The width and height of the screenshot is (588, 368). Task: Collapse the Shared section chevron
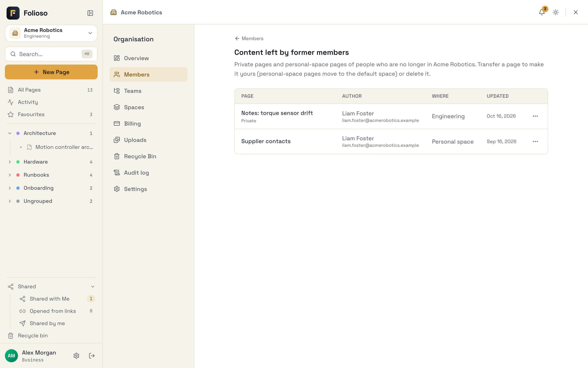tap(92, 286)
